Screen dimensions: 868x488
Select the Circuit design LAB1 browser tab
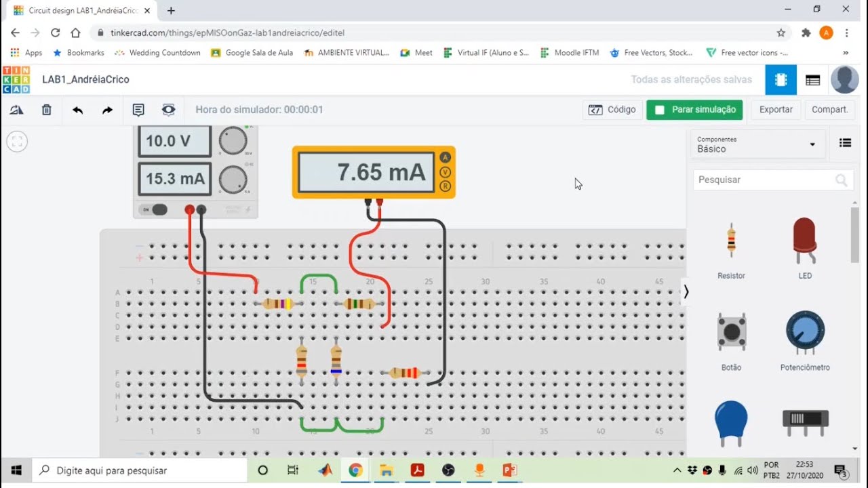(x=81, y=10)
